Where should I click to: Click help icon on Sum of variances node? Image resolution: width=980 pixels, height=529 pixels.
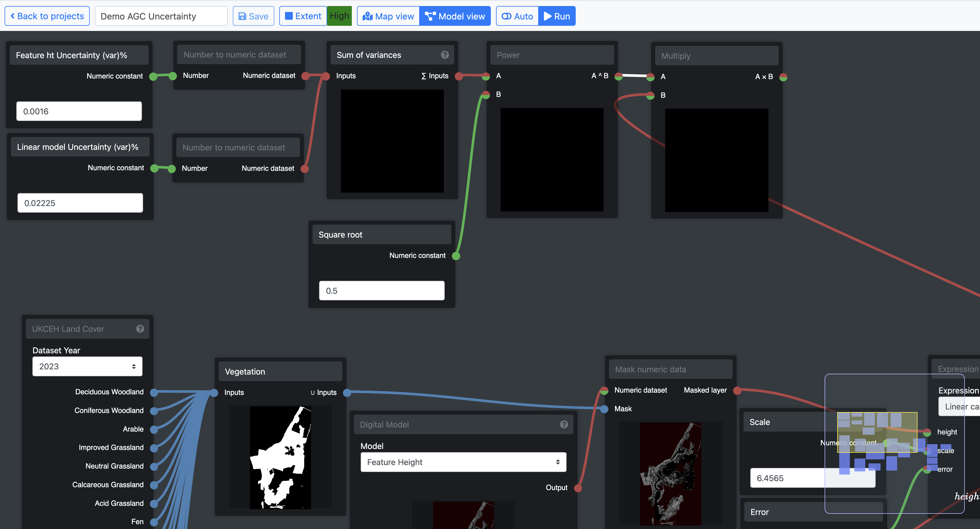click(444, 55)
